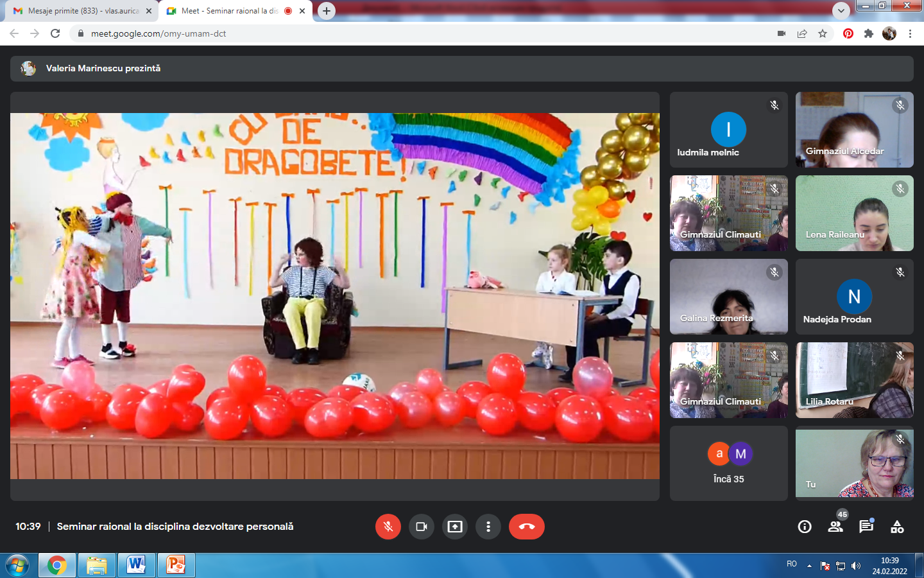
Task: Click the meet.google.com address bar
Action: pyautogui.click(x=385, y=33)
